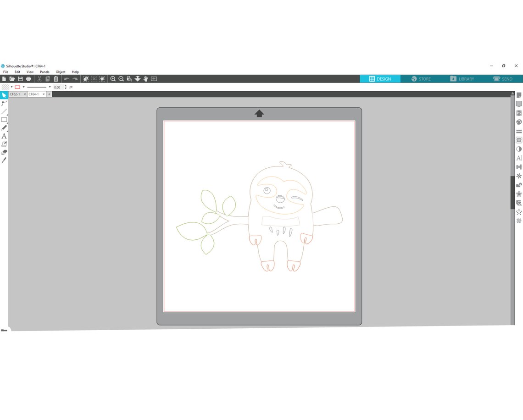Open the fill color dropdown arrow
The height and width of the screenshot is (420, 523).
pyautogui.click(x=11, y=87)
